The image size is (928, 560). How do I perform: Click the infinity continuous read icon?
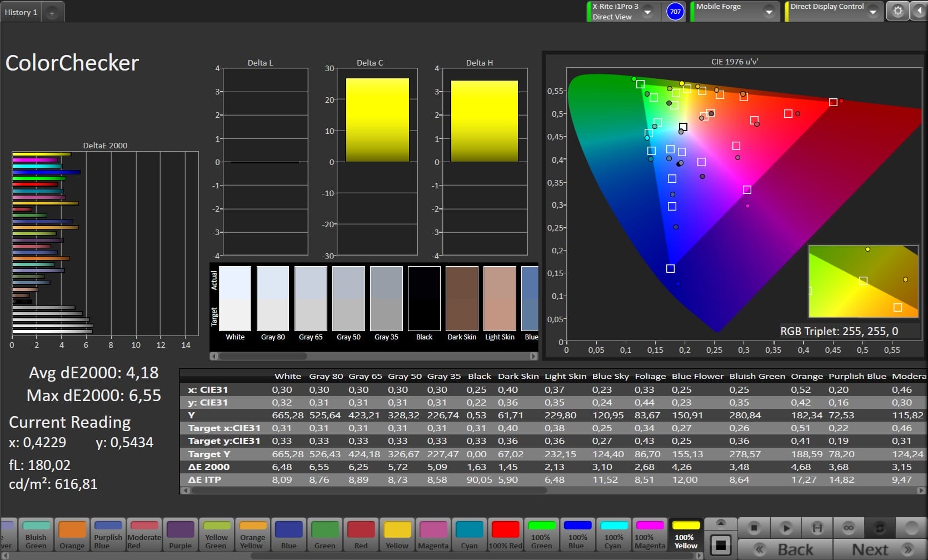pyautogui.click(x=849, y=528)
